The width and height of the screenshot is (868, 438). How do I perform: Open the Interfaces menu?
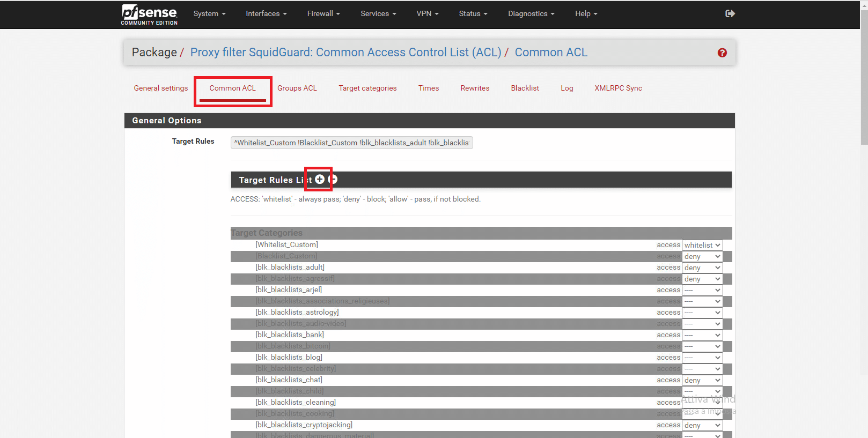266,13
